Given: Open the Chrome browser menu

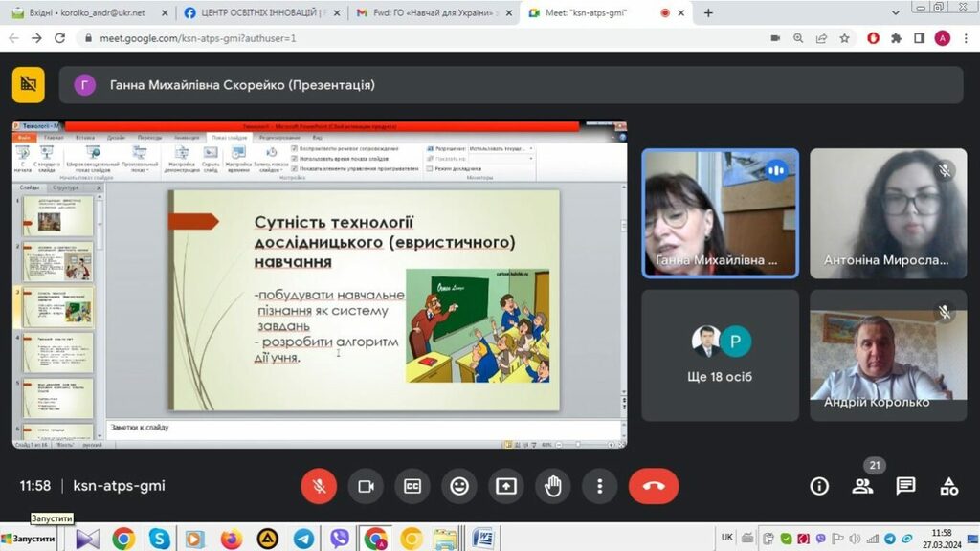Looking at the screenshot, I should pyautogui.click(x=965, y=38).
